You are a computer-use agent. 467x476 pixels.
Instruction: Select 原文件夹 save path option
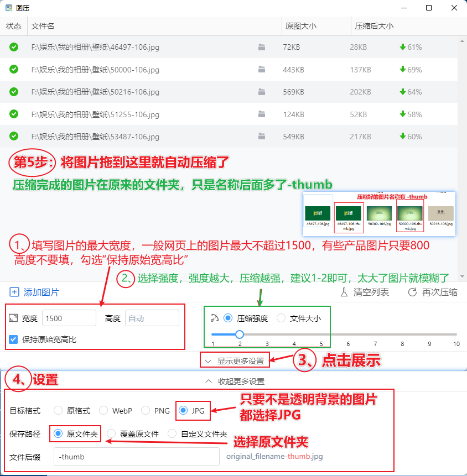coord(58,433)
